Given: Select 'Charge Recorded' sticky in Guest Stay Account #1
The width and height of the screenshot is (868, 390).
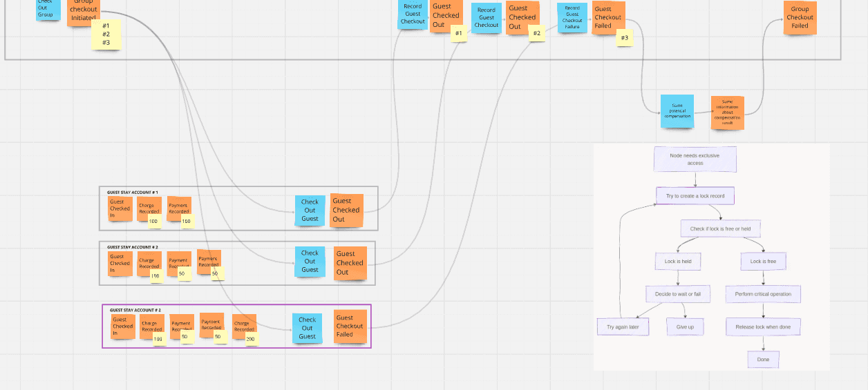Looking at the screenshot, I should click(149, 209).
